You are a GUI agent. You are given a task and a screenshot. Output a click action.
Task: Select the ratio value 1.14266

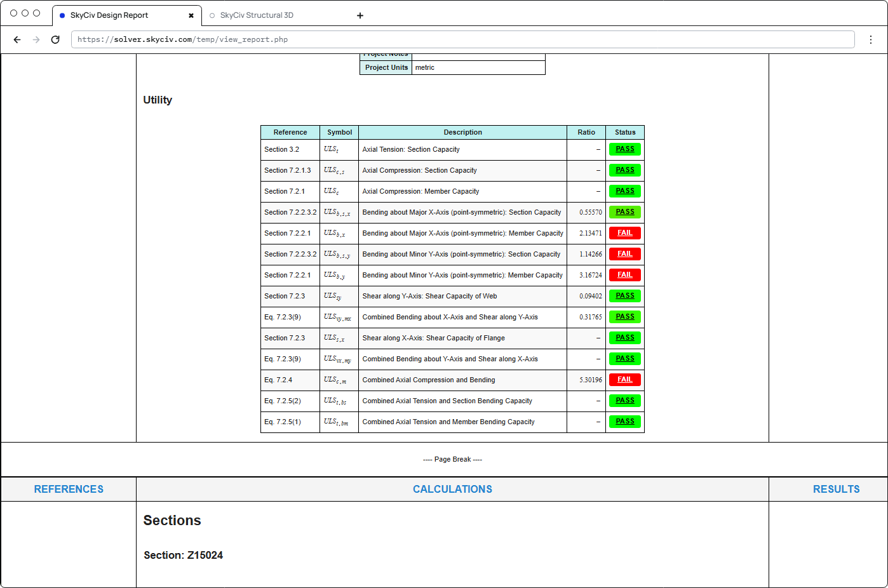(591, 254)
